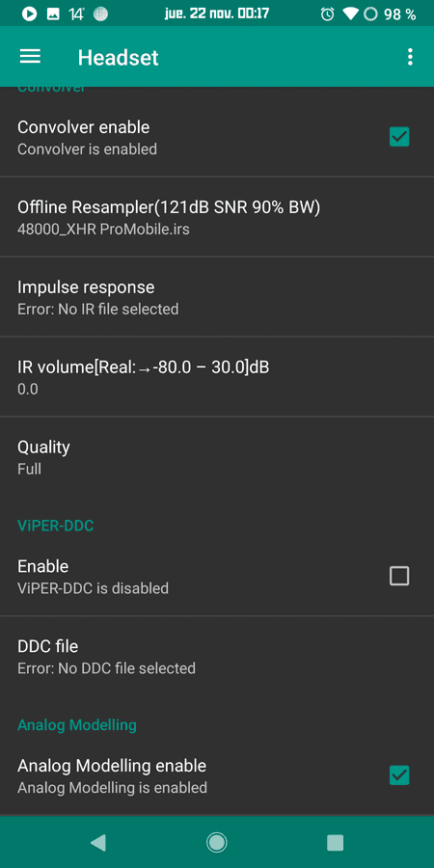Open the three-dot overflow menu
Viewport: 434px width, 868px height.
(410, 57)
